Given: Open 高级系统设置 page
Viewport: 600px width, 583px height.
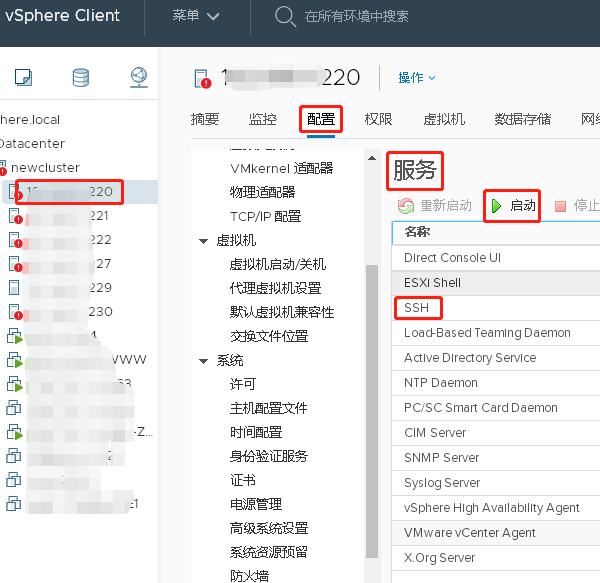Looking at the screenshot, I should (x=269, y=529).
